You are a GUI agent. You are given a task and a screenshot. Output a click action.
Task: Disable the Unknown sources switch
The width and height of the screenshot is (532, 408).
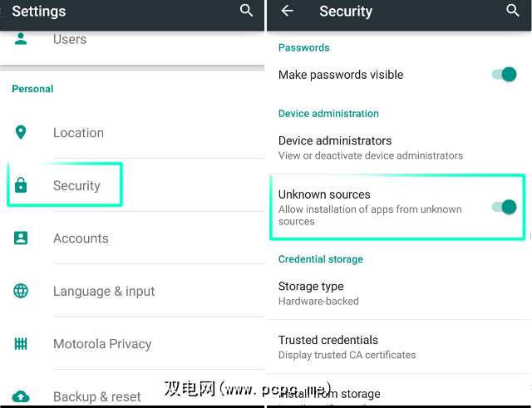[x=504, y=207]
